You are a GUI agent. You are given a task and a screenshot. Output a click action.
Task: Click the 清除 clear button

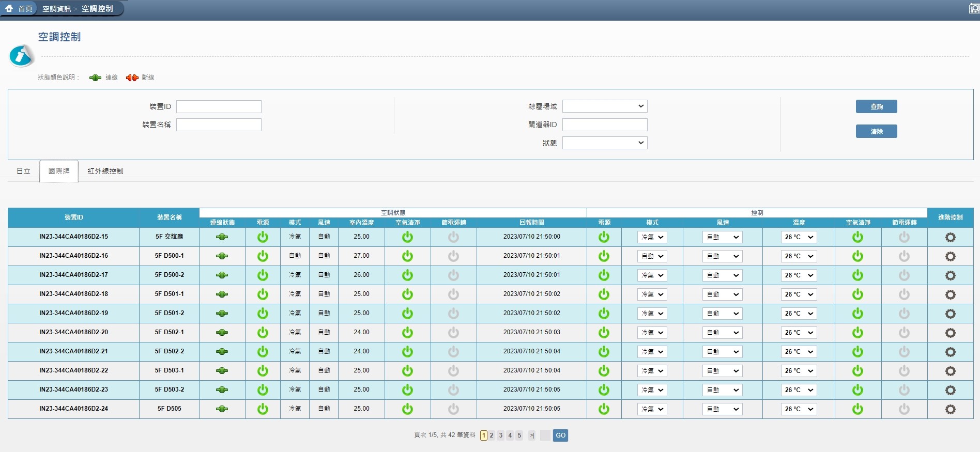[x=877, y=131]
